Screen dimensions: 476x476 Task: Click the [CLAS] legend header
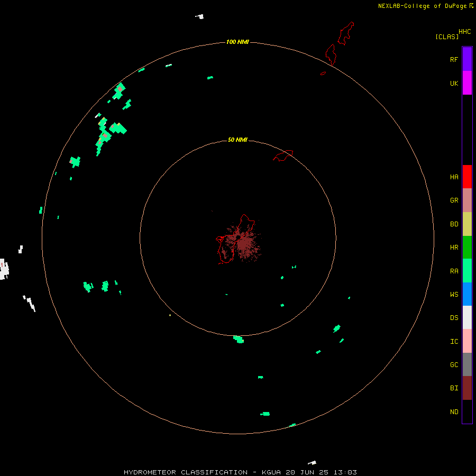coord(447,36)
